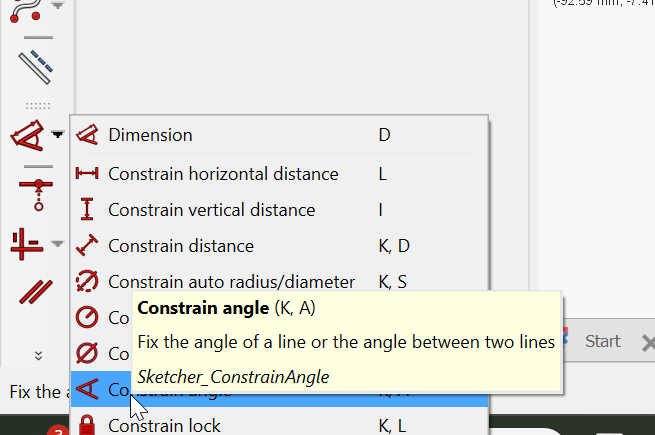Toggle construction geometry mode icon
The image size is (655, 435).
tap(36, 66)
